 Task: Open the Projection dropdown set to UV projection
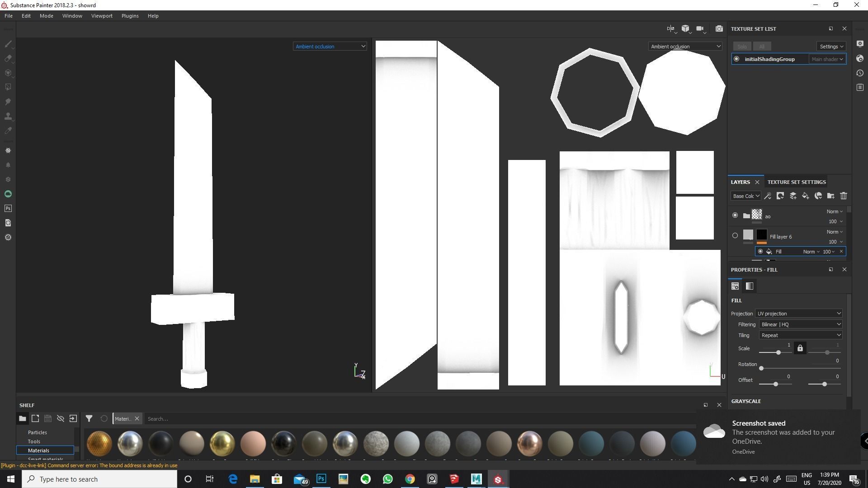(798, 314)
